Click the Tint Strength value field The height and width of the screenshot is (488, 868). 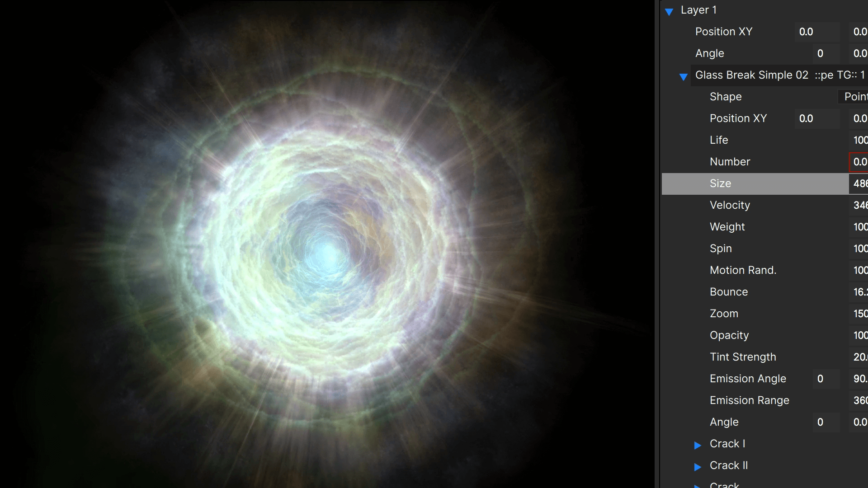coord(859,357)
